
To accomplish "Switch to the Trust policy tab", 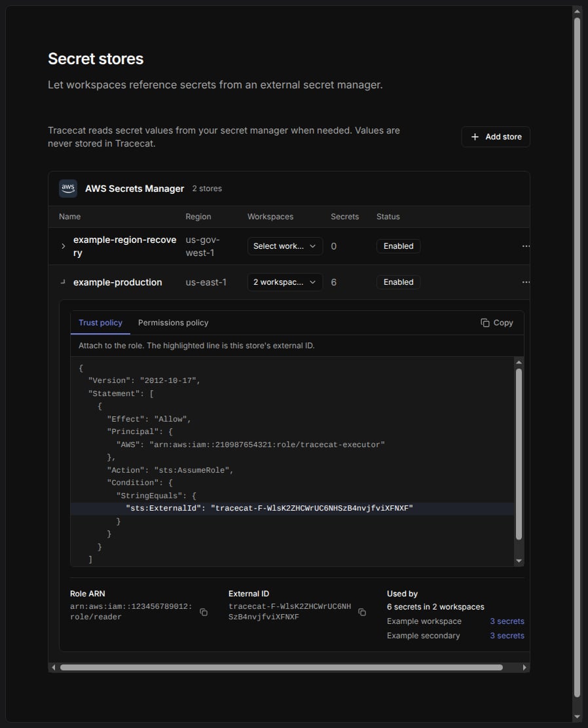I will 100,323.
